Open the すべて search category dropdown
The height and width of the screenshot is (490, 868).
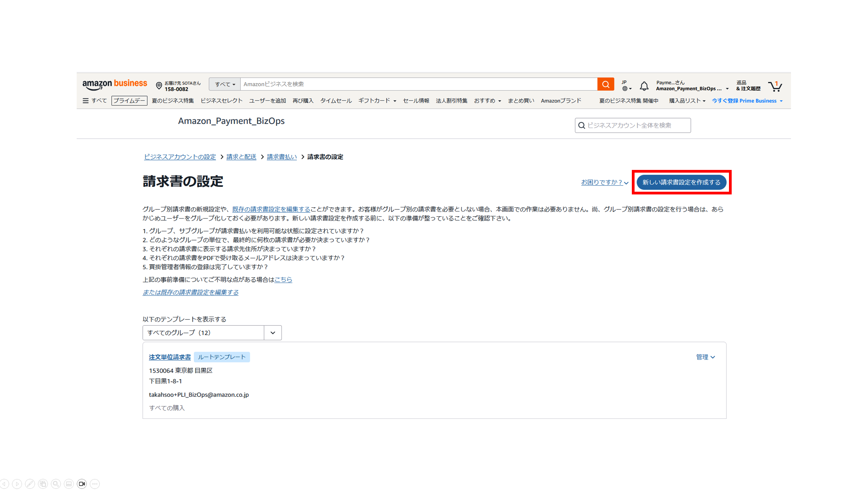[225, 84]
